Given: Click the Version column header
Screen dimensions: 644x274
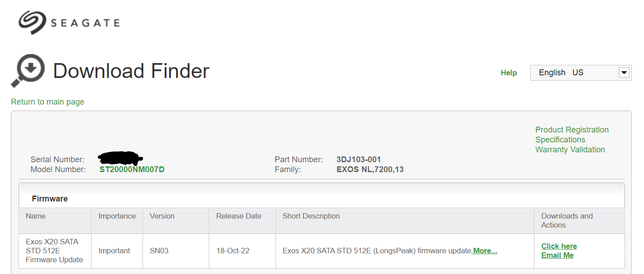Looking at the screenshot, I should (163, 216).
